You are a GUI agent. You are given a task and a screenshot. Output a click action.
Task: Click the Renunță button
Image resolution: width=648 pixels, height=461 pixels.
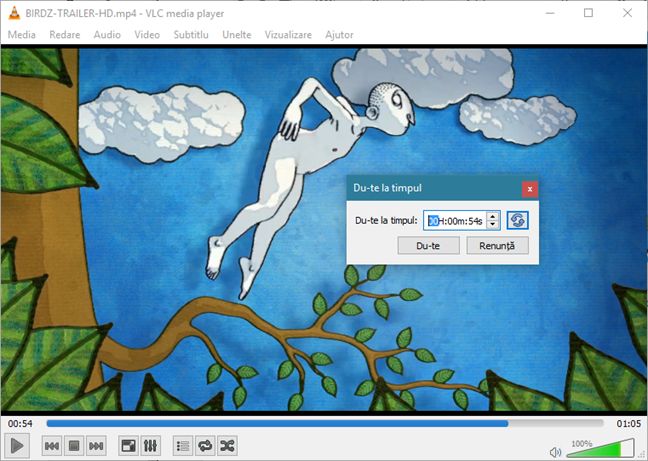point(497,246)
